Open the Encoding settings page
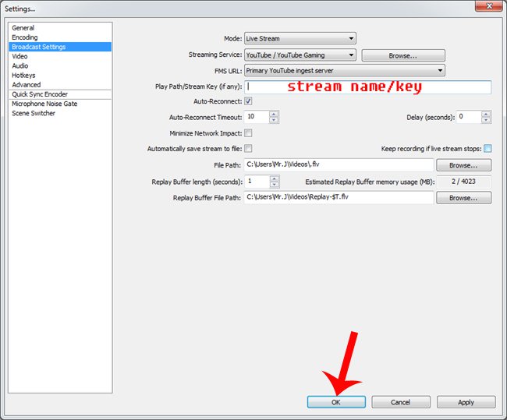Image resolution: width=507 pixels, height=420 pixels. click(25, 37)
